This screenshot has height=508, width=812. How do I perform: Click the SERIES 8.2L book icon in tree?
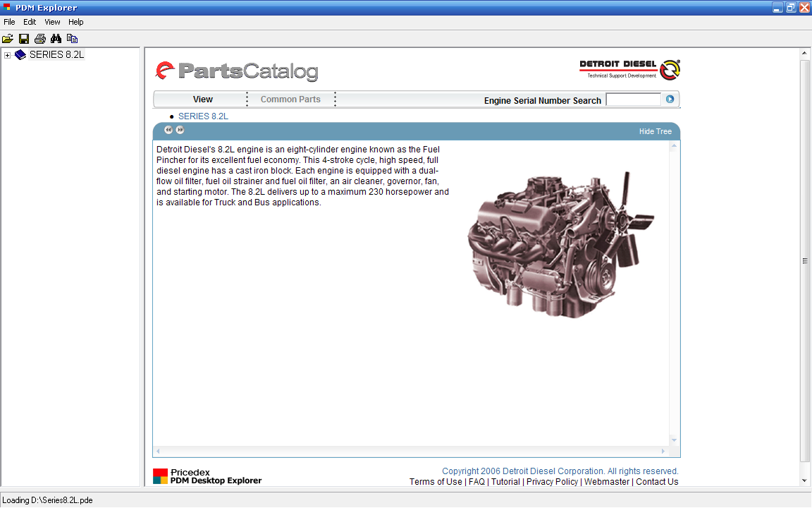pyautogui.click(x=20, y=55)
